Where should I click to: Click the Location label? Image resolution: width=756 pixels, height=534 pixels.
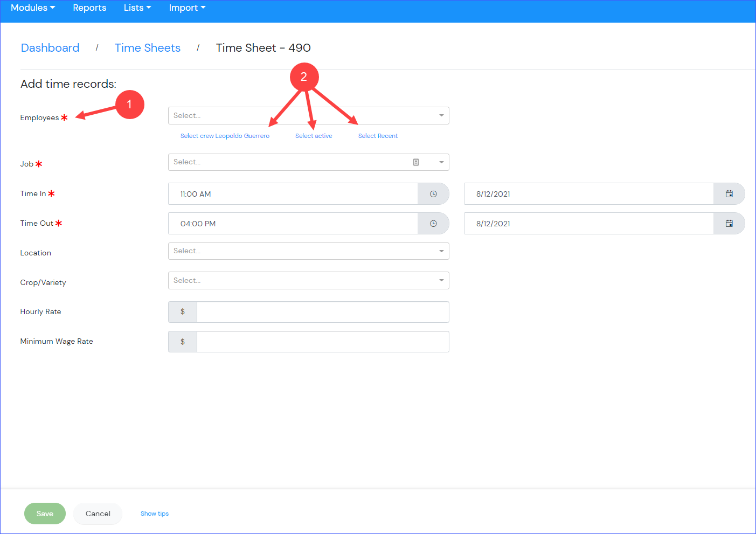[36, 253]
